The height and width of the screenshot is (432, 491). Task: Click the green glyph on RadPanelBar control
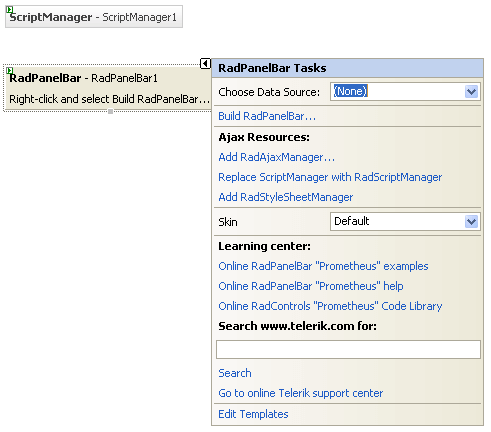pyautogui.click(x=10, y=70)
